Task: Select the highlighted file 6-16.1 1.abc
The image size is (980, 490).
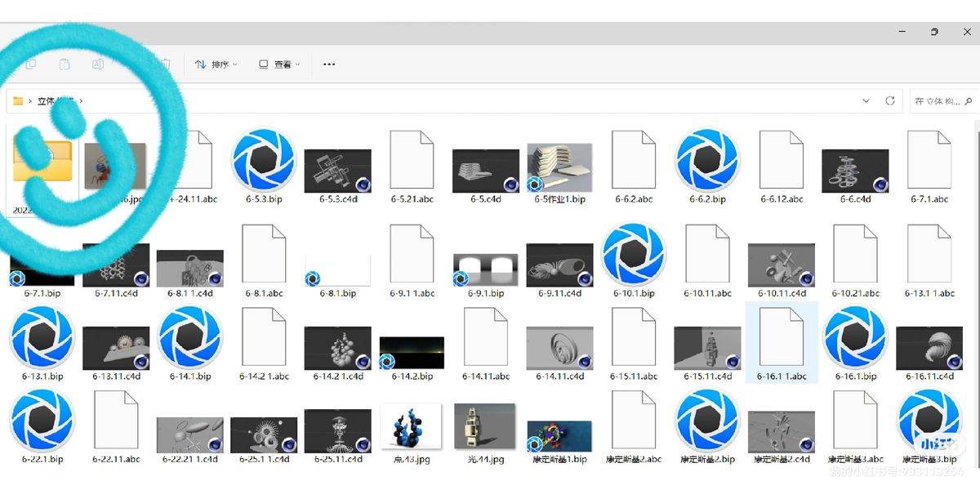Action: 782,344
